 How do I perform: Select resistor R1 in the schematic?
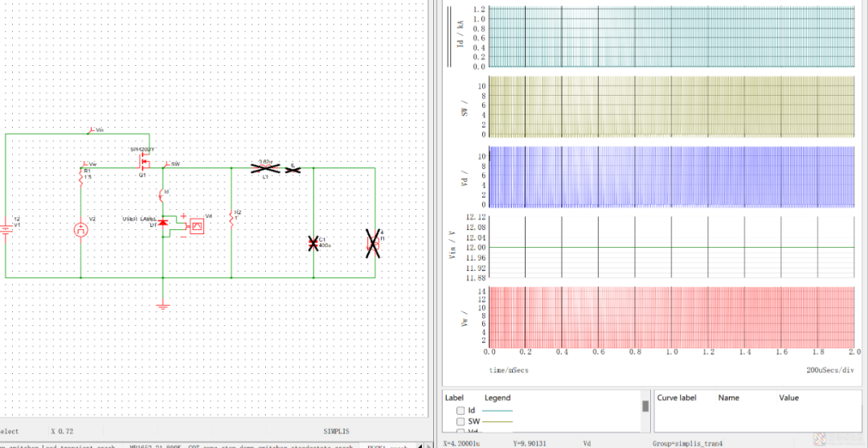point(81,178)
